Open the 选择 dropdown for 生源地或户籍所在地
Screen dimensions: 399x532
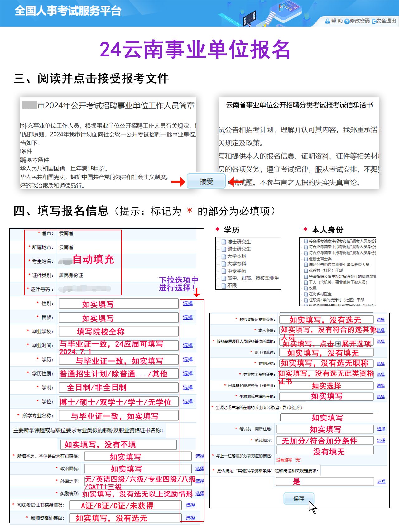(x=381, y=396)
